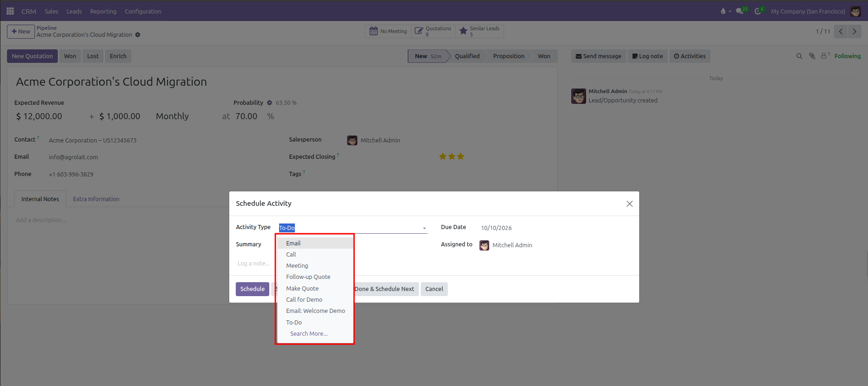Viewport: 868px width, 386px height.
Task: Click the Log note chatter button
Action: [648, 56]
